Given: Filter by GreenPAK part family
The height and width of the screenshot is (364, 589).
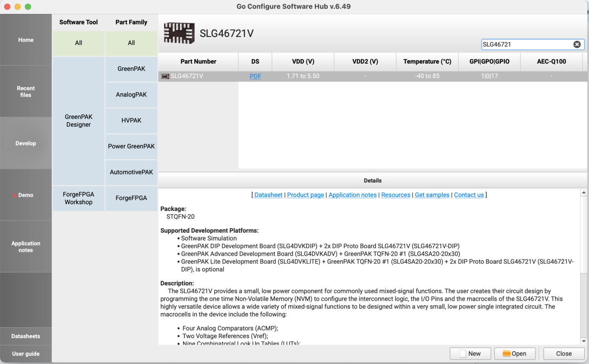Looking at the screenshot, I should (x=131, y=69).
